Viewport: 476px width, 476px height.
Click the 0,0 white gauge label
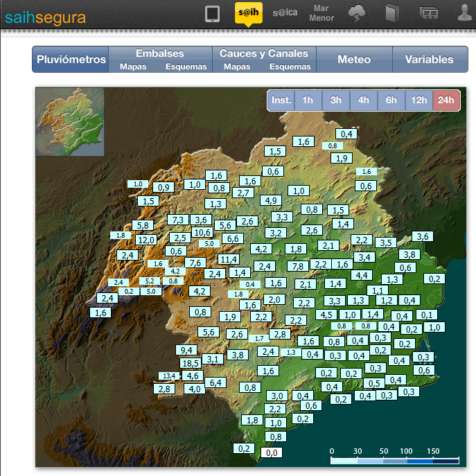272,452
